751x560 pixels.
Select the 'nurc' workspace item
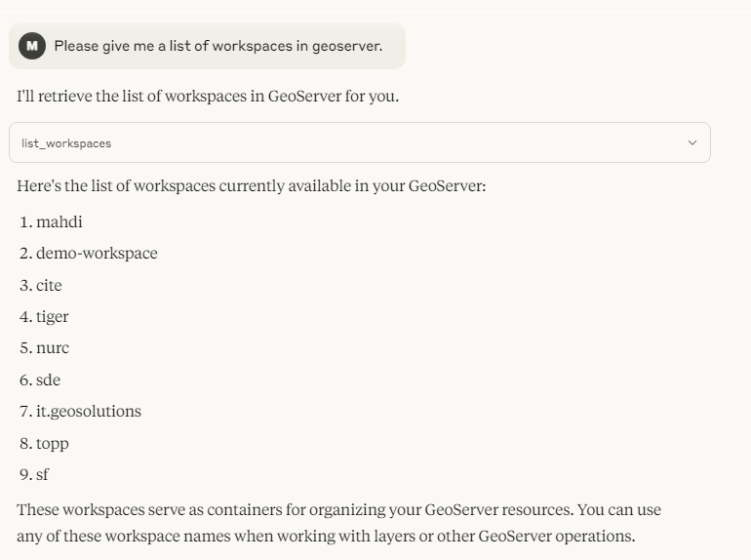[x=53, y=348]
